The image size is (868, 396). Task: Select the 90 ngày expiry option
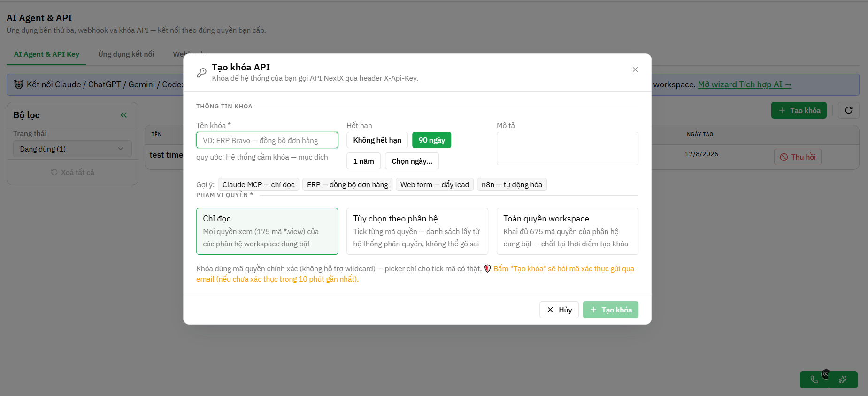point(431,140)
